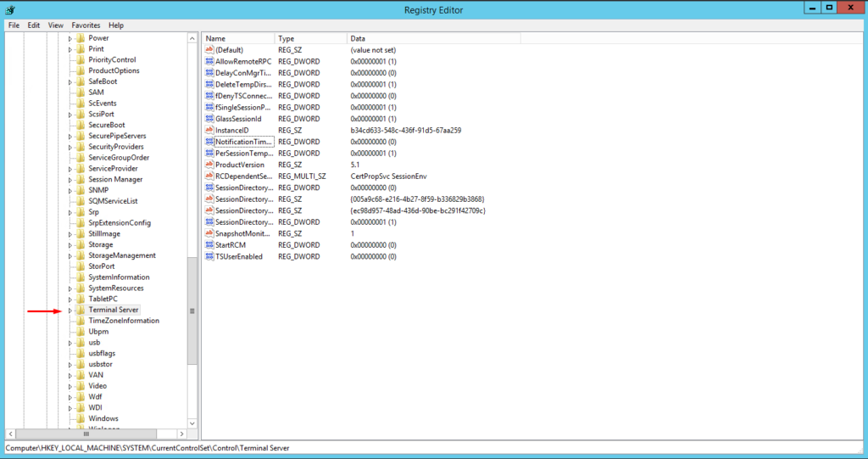Expand the ScsiPort key

(70, 115)
